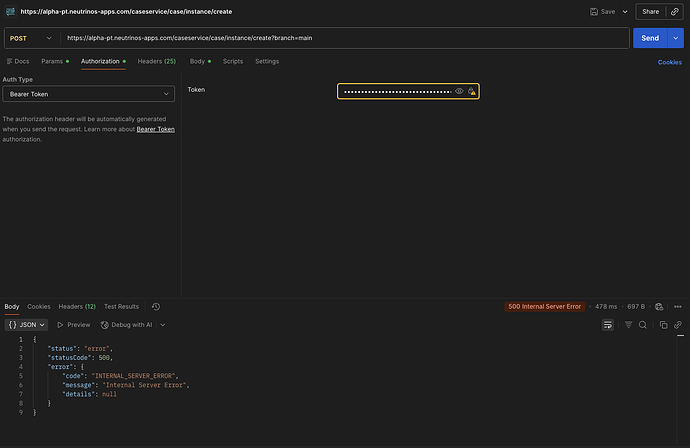Open the Headers (25) request tab

click(157, 61)
